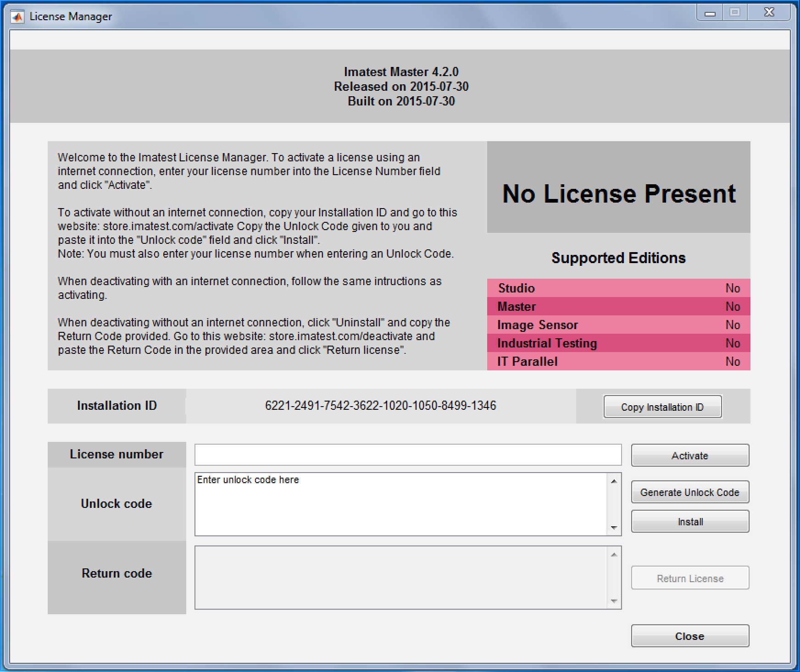Focus the License number input field
The height and width of the screenshot is (672, 800).
tap(408, 455)
